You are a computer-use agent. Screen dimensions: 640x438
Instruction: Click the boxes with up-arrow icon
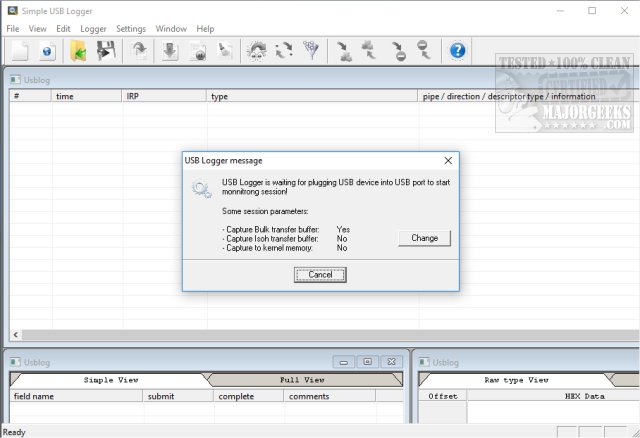(369, 50)
